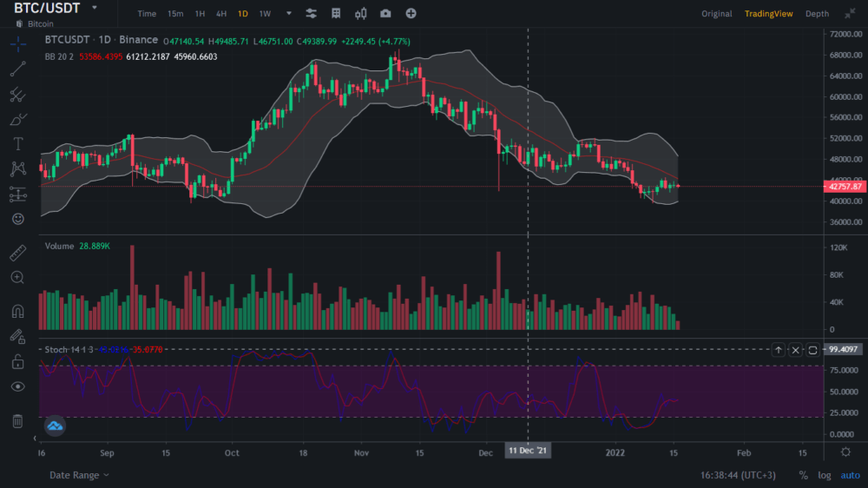Select the 4H time interval

click(221, 14)
